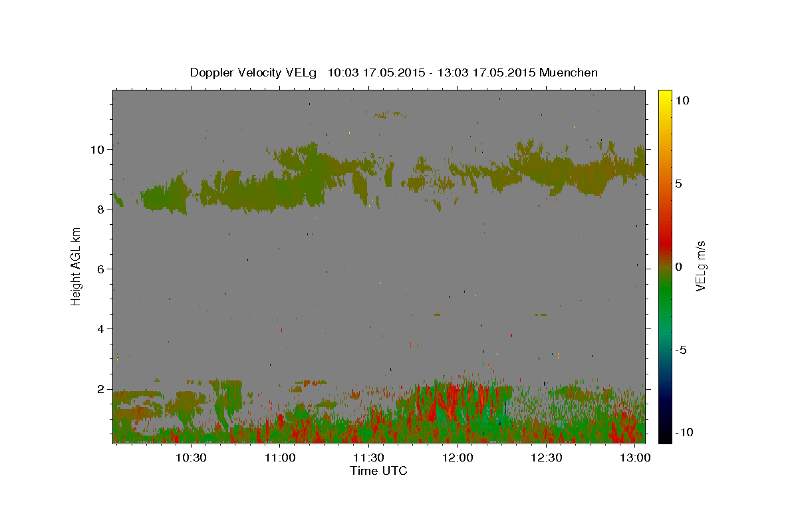Click the colorbar tick label -10
The image size is (798, 532).
685,433
